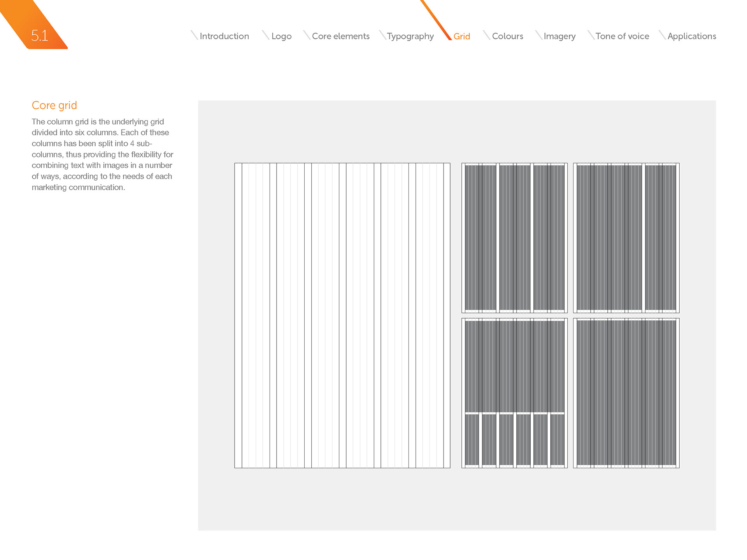Image resolution: width=747 pixels, height=560 pixels.
Task: Click the layout thumbnail with six small bottom blocks
Action: 514,393
